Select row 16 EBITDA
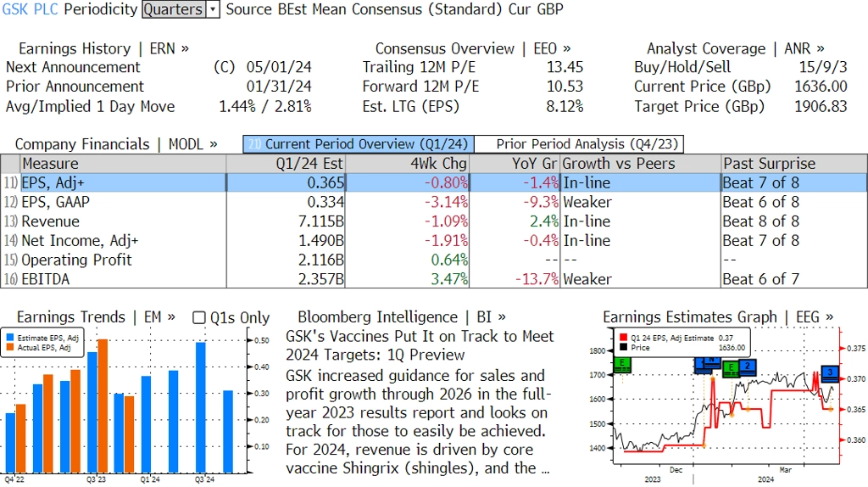The height and width of the screenshot is (487, 868). point(434,279)
